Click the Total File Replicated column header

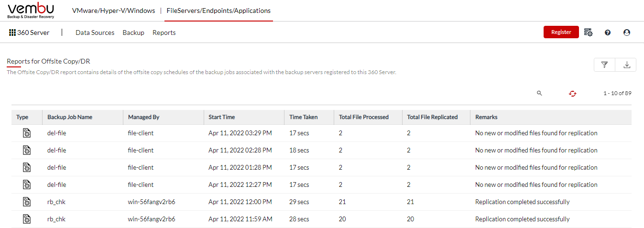(x=432, y=117)
